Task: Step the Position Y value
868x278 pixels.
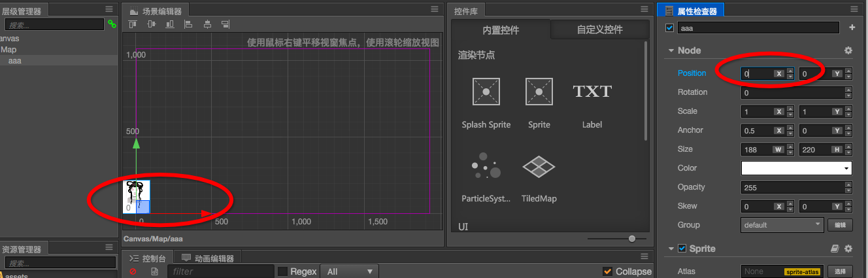Action: tap(848, 74)
